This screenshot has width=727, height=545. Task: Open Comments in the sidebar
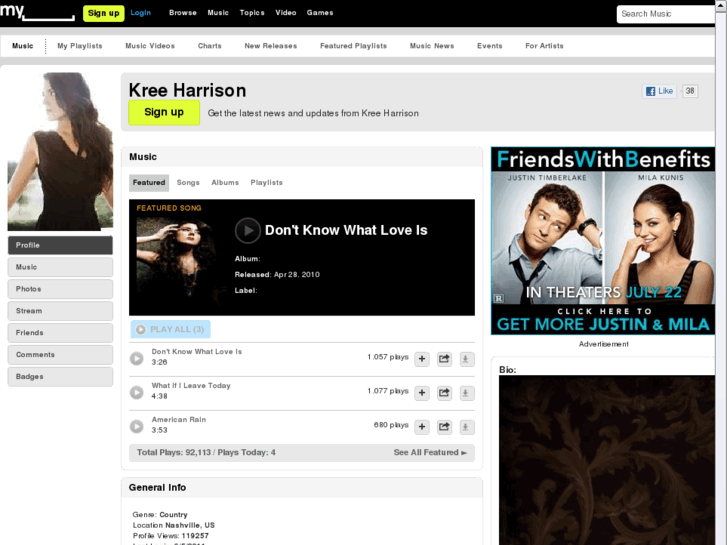tap(60, 355)
